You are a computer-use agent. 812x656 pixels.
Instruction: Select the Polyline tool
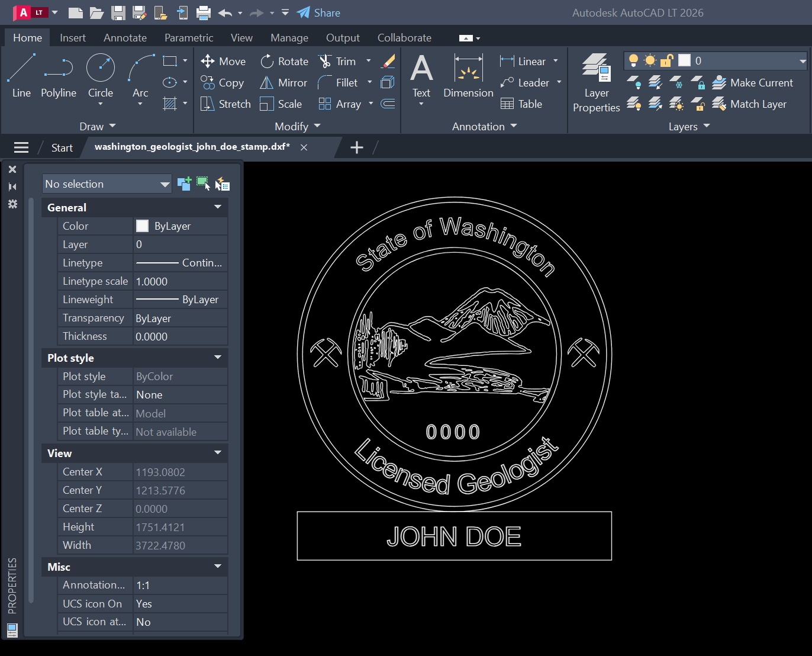[59, 75]
